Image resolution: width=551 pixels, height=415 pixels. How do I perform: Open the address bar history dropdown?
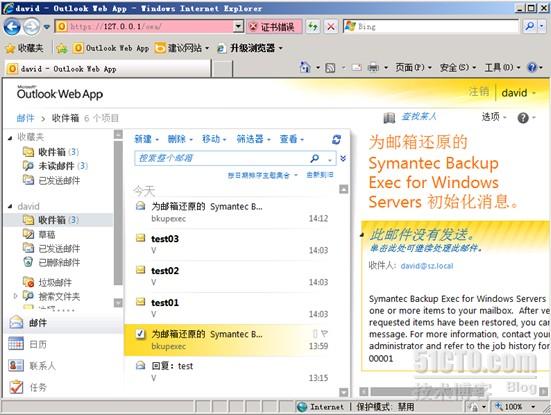click(x=239, y=26)
